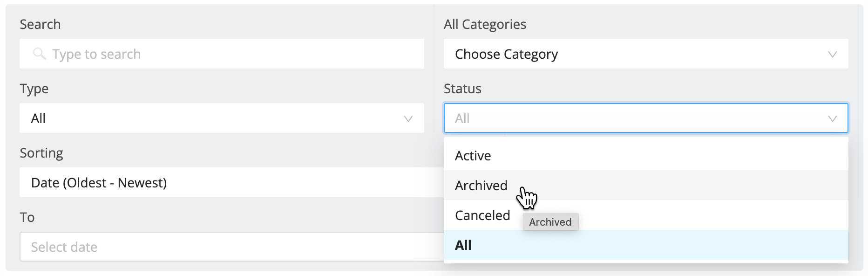Select the highlighted All status option
Viewport: 868px width, 276px height.
[x=646, y=245]
